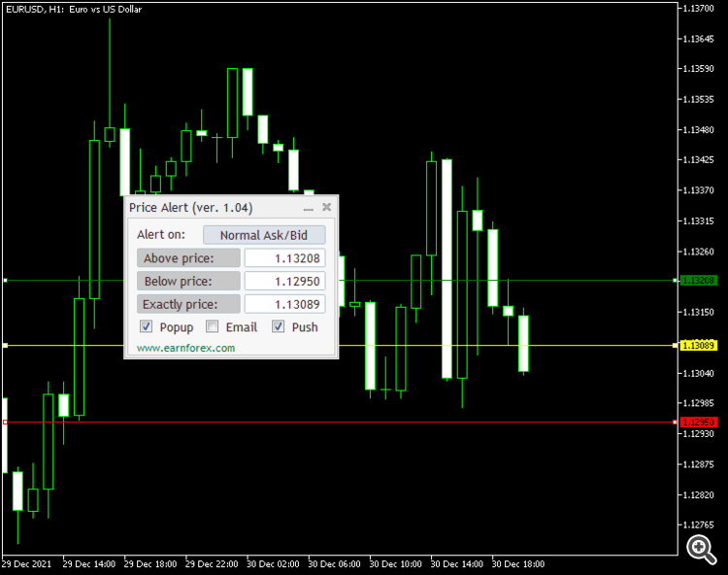Edit the Exactly price field 1.13089

[285, 304]
